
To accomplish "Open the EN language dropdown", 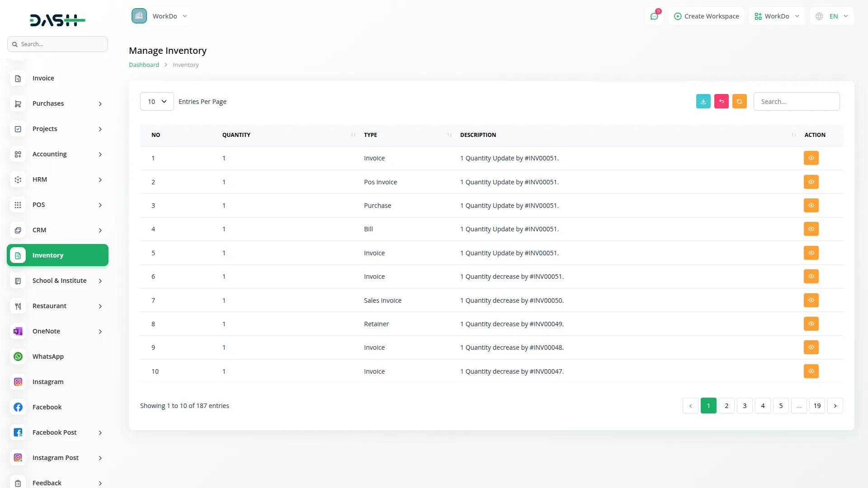I will tap(832, 16).
